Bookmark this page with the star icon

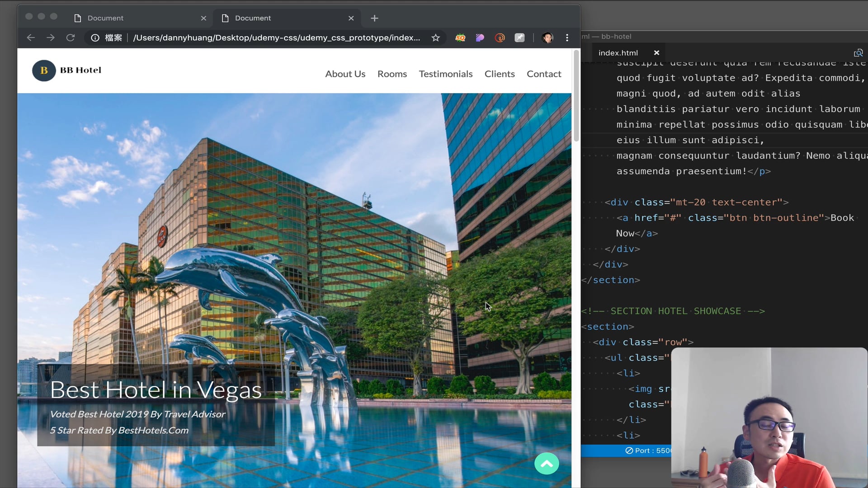point(435,38)
